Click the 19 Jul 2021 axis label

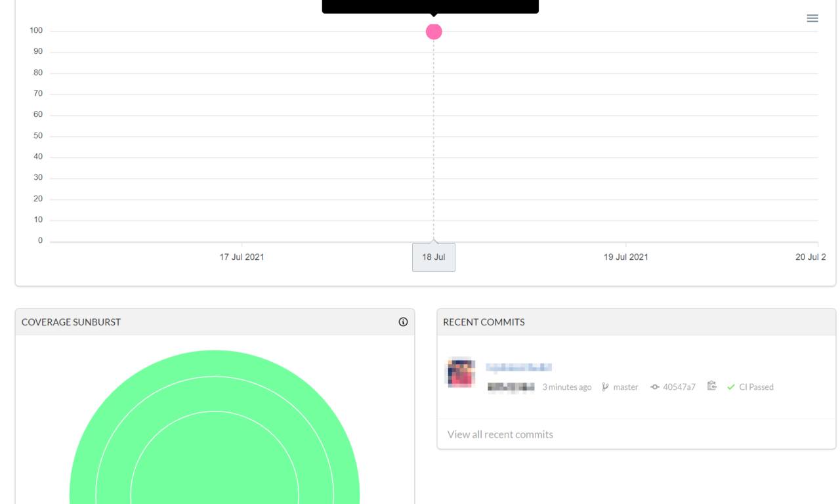(625, 257)
